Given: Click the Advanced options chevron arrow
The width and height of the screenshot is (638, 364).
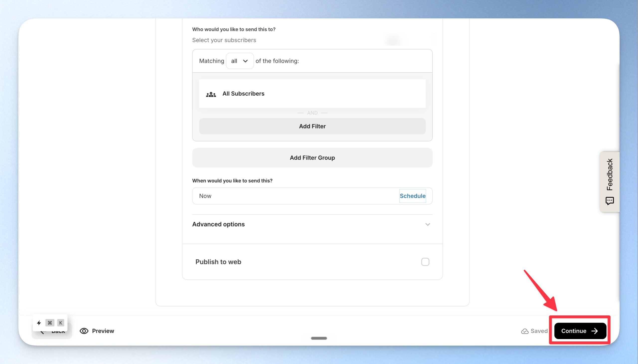Looking at the screenshot, I should [428, 225].
